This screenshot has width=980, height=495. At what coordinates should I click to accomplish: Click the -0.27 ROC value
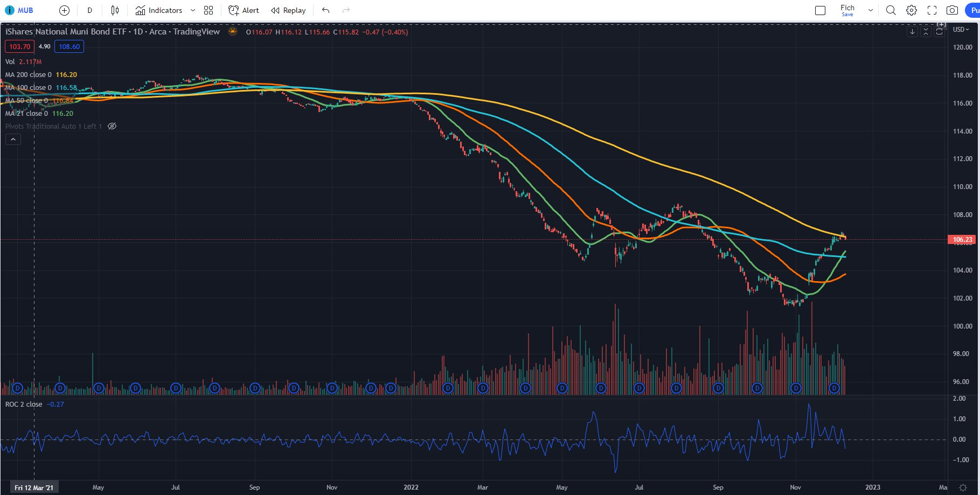pos(55,405)
